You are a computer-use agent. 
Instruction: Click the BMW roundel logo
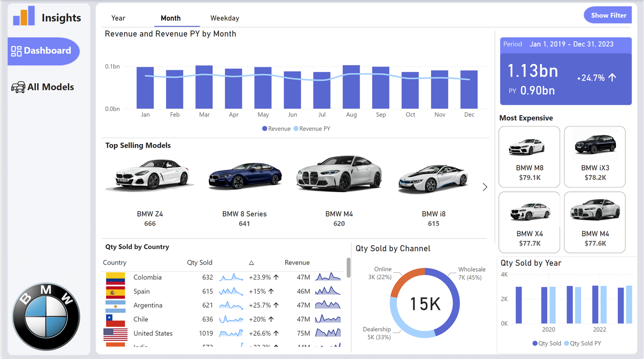[x=46, y=316]
